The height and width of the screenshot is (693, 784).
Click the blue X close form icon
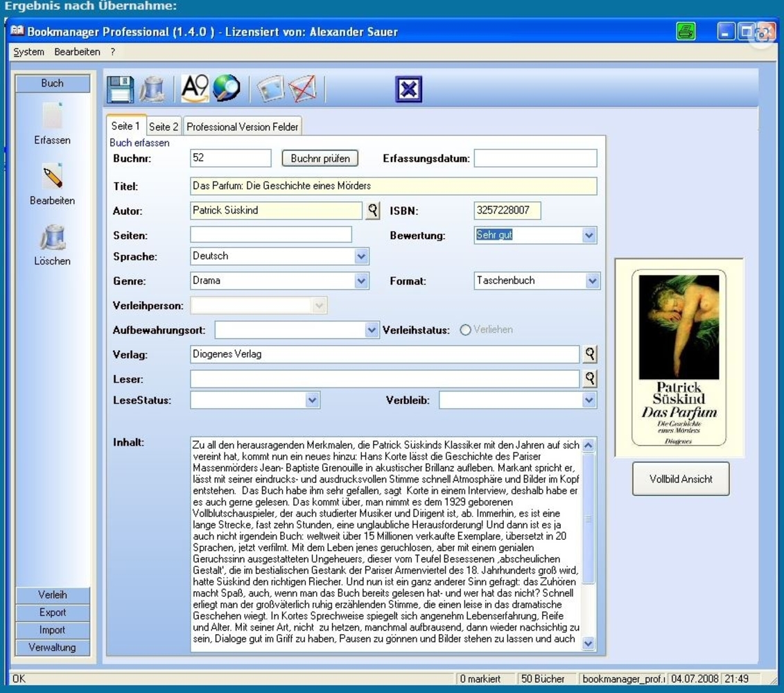point(408,89)
